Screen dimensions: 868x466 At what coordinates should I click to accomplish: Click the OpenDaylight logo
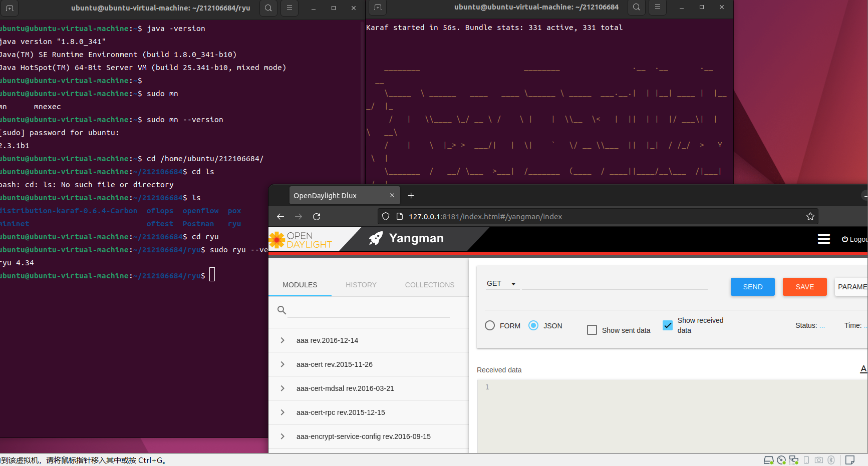click(x=301, y=240)
